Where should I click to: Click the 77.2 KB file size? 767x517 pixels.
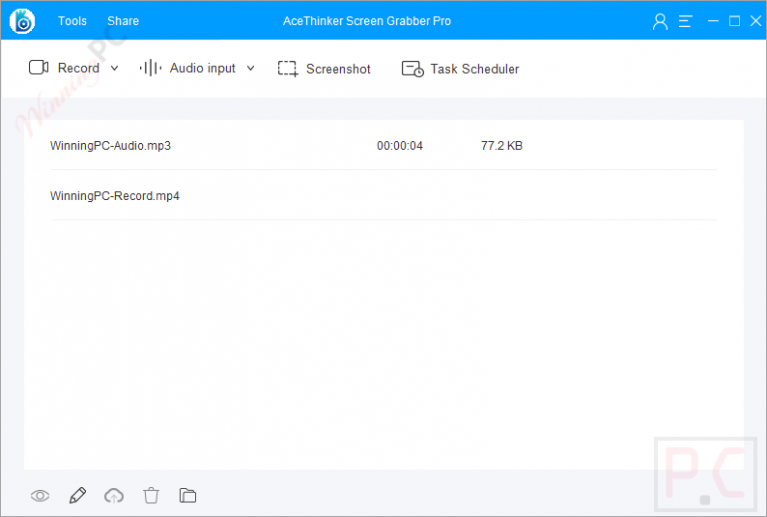pos(502,146)
